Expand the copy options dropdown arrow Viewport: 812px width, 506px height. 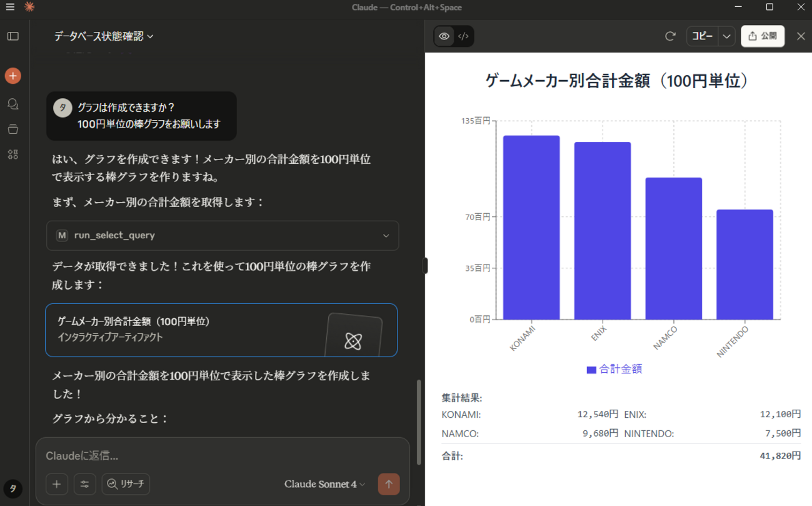coord(726,36)
